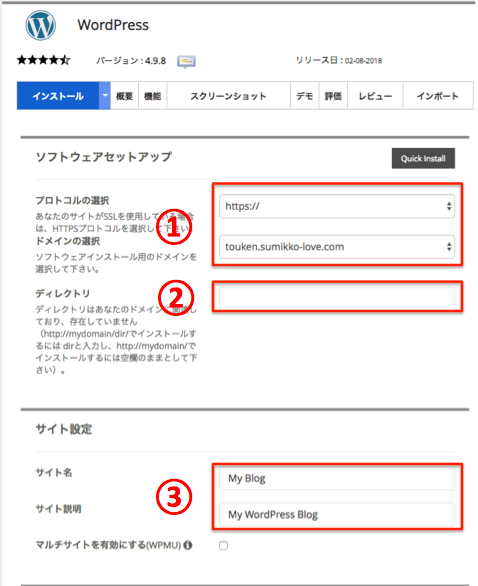The image size is (478, 586).
Task: Click the site name field containing My Blog
Action: coord(337,478)
